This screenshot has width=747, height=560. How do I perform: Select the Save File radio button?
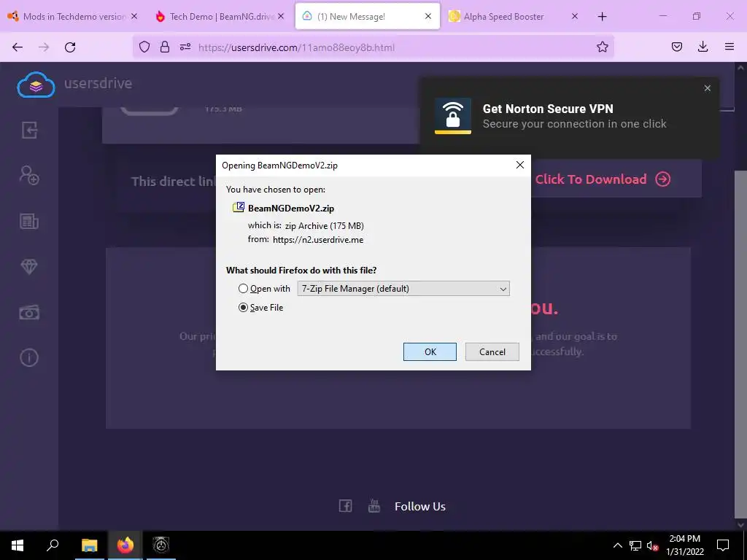tap(243, 308)
